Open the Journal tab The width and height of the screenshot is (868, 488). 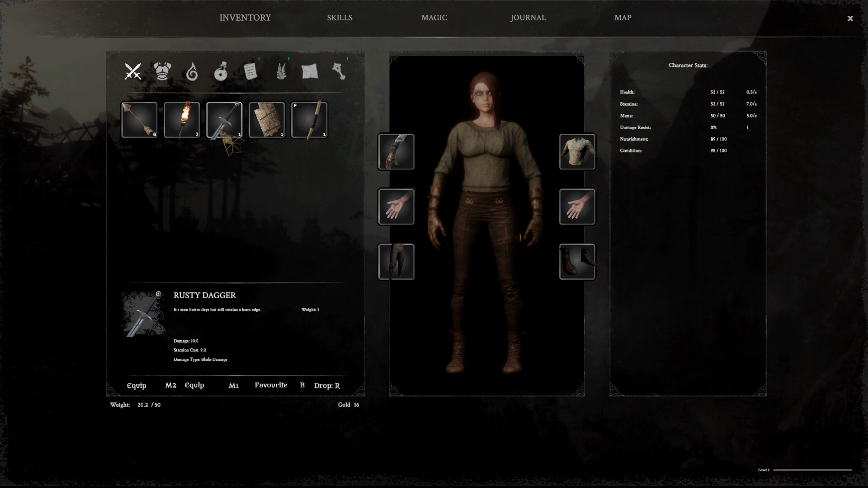click(528, 18)
